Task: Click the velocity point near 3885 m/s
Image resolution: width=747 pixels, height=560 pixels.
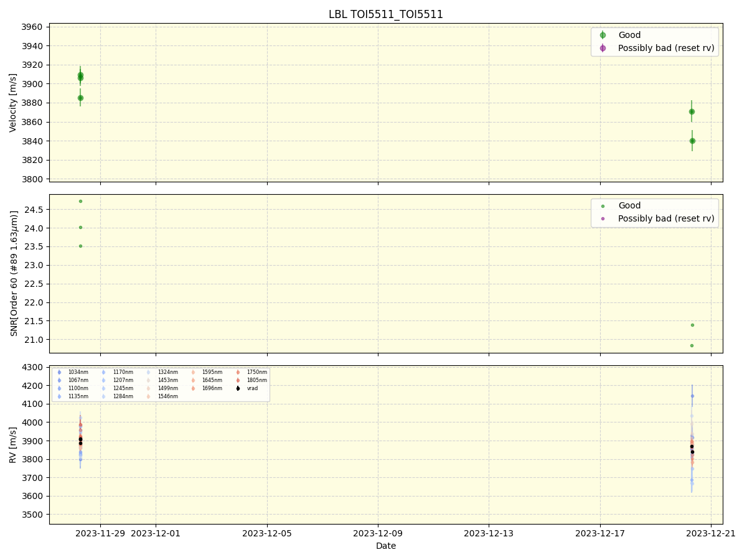Action: (x=80, y=98)
